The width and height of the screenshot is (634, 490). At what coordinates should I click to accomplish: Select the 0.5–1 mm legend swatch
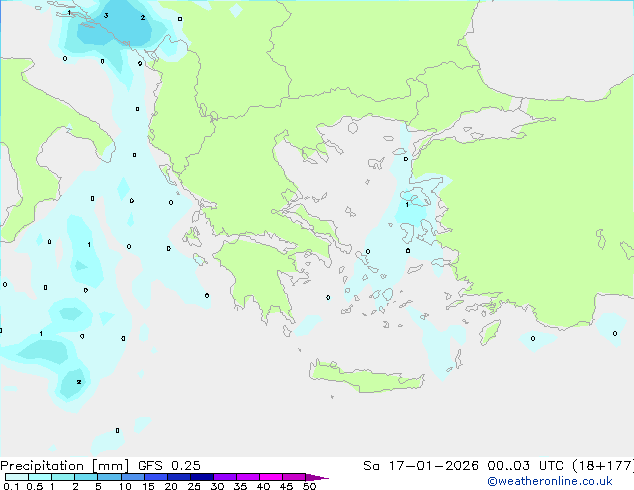click(40, 477)
